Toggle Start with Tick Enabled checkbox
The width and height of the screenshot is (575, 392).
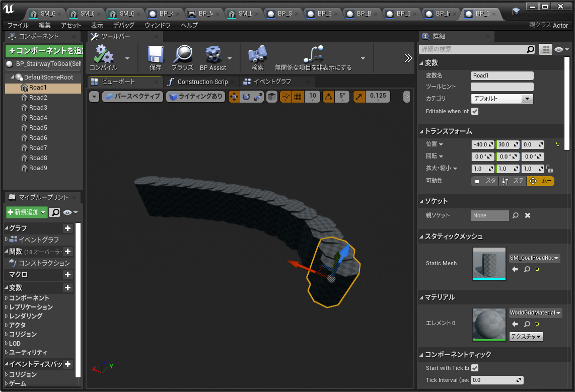(x=475, y=368)
